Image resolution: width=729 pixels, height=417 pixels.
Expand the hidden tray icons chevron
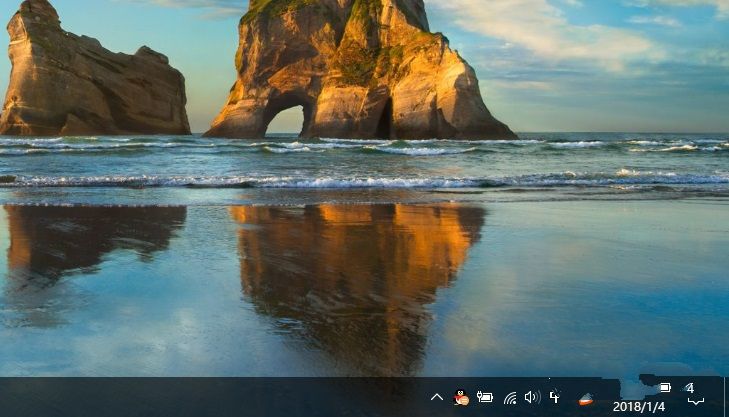point(437,398)
